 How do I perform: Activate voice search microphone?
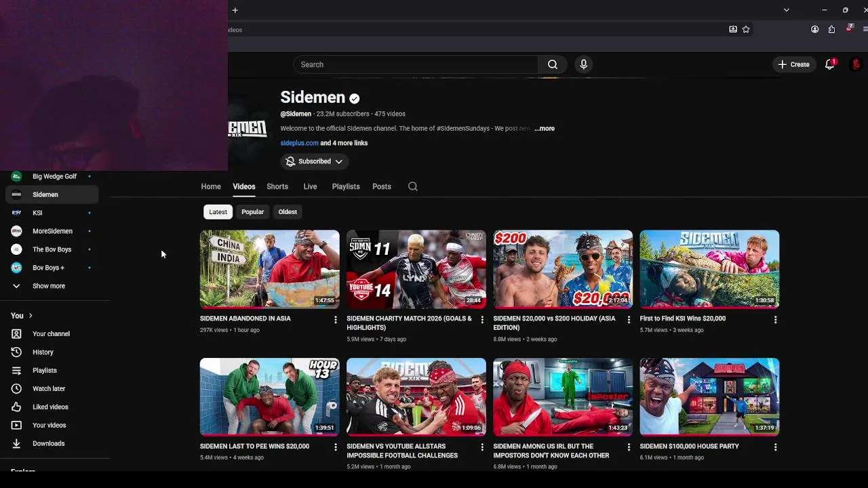(583, 64)
